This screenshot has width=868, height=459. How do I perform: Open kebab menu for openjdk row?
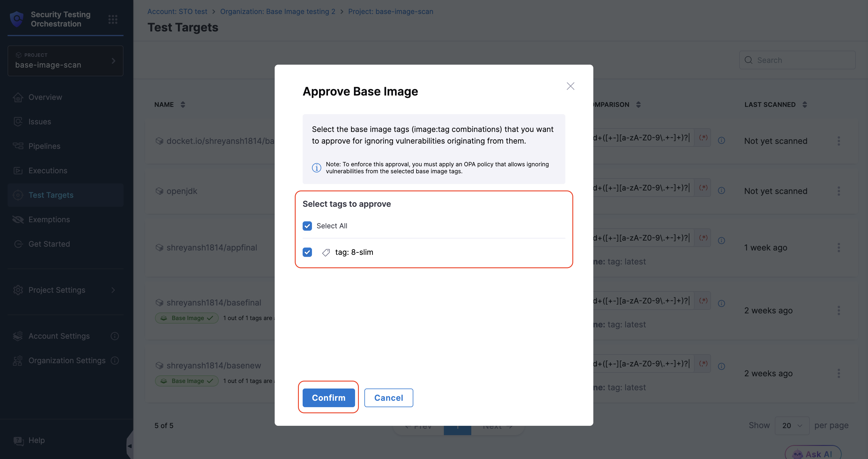(838, 191)
